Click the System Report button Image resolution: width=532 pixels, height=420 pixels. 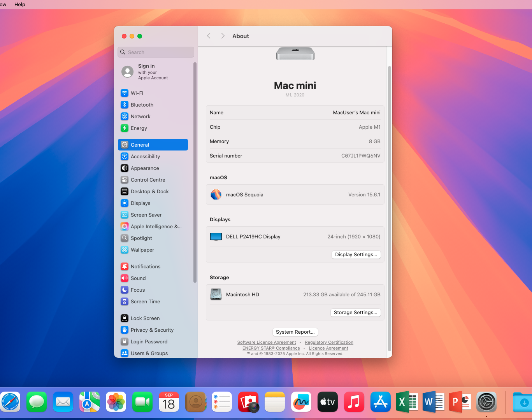click(295, 332)
